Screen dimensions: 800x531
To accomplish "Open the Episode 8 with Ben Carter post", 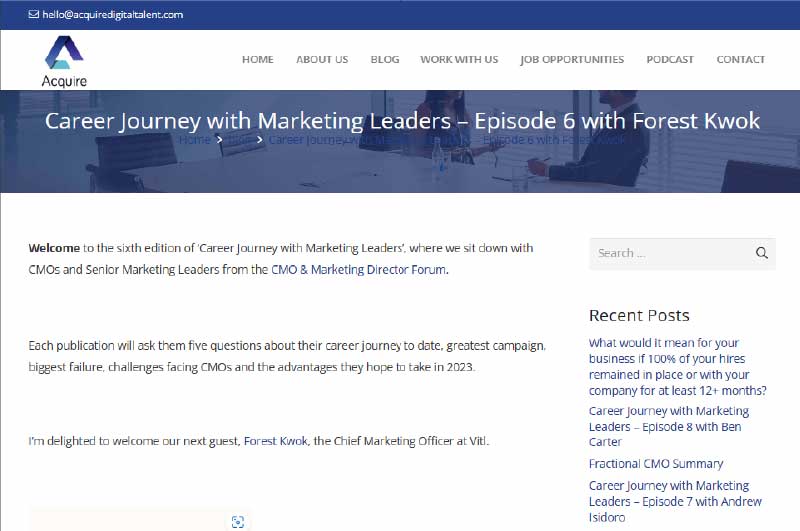I will coord(669,426).
